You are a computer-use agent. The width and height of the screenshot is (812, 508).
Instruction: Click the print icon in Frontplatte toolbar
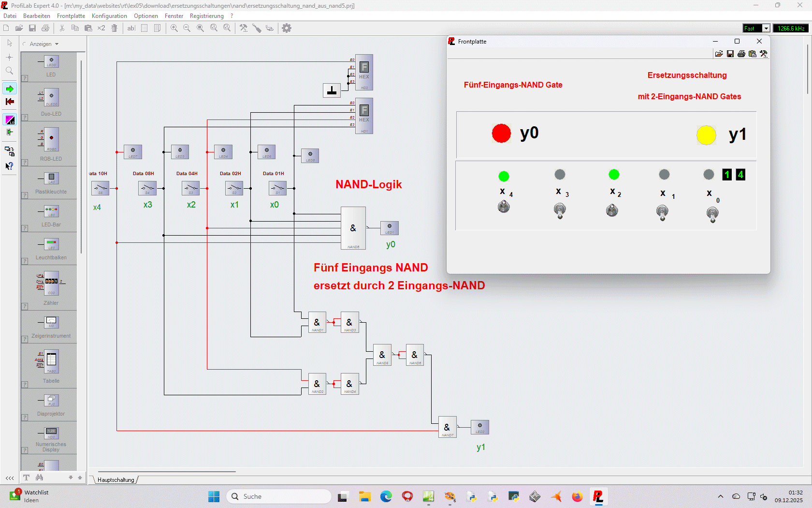(741, 54)
